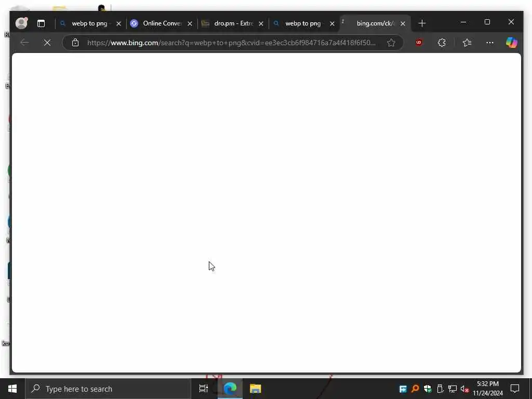The image size is (532, 399).
Task: Click the blue tray icon left of the magnifier
Action: pyautogui.click(x=403, y=389)
